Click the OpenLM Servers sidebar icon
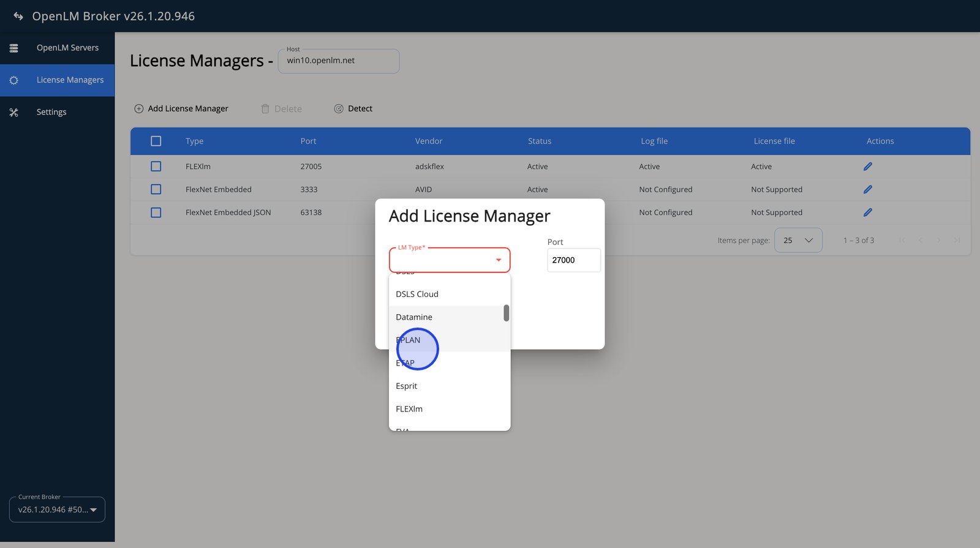The image size is (980, 548). coord(14,48)
